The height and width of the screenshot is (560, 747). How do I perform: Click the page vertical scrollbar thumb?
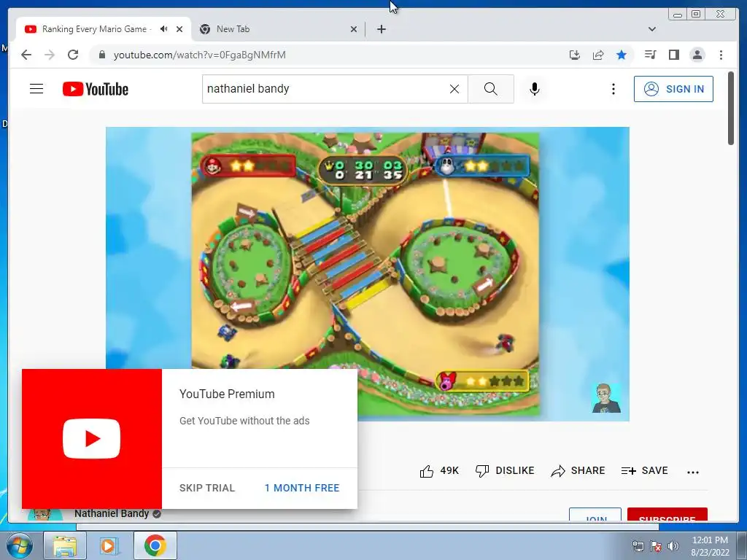click(x=731, y=108)
